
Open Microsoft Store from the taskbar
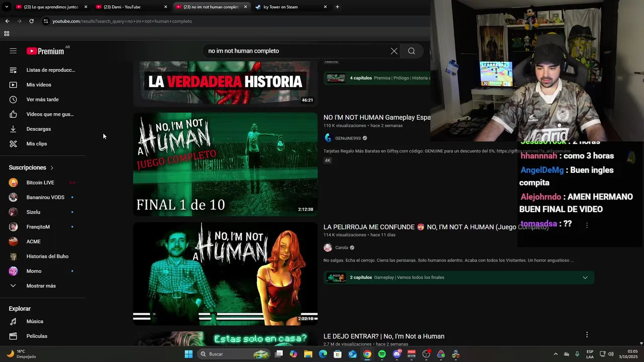(338, 354)
